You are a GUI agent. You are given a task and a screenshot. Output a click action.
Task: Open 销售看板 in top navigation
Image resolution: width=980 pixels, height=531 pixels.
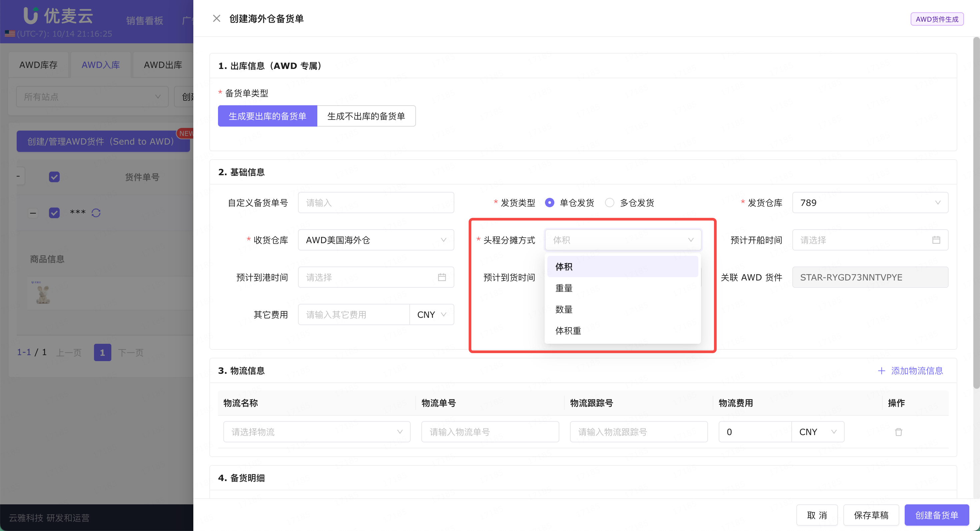(x=145, y=21)
